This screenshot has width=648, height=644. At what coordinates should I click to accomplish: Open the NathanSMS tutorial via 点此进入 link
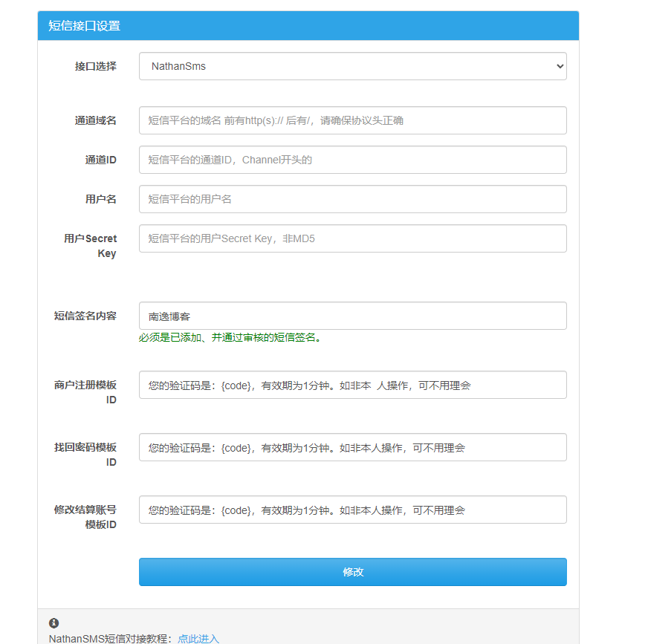pos(198,638)
